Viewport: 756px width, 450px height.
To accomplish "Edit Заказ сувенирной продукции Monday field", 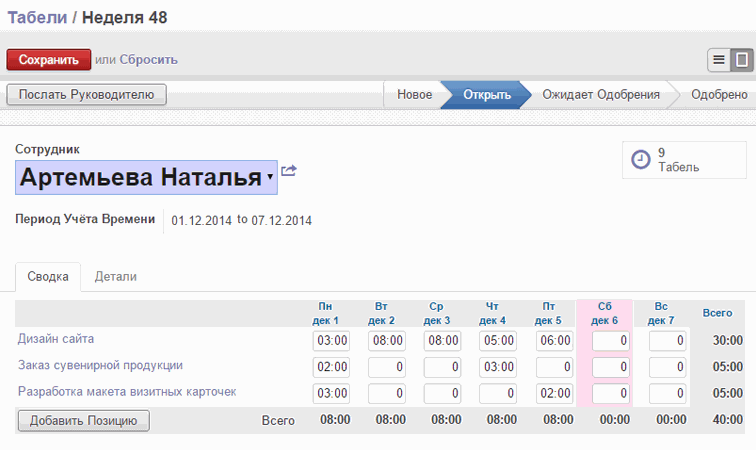I will pyautogui.click(x=331, y=367).
